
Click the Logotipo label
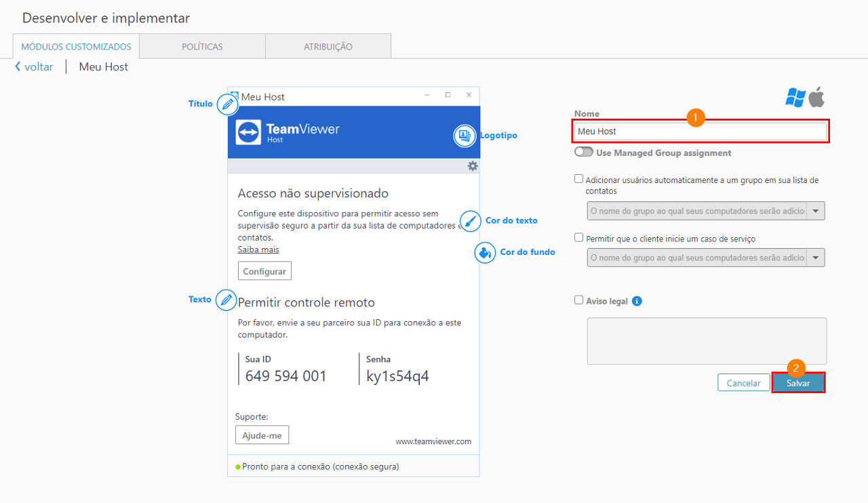pos(499,136)
